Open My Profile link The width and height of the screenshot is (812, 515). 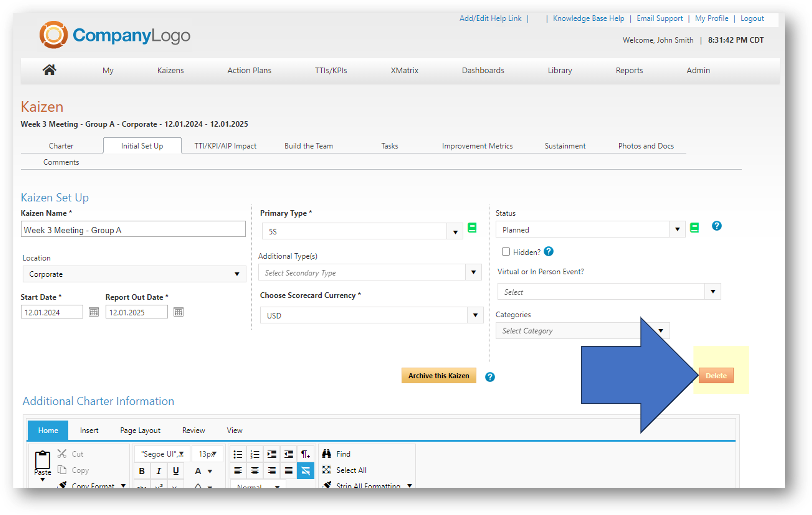pyautogui.click(x=712, y=18)
